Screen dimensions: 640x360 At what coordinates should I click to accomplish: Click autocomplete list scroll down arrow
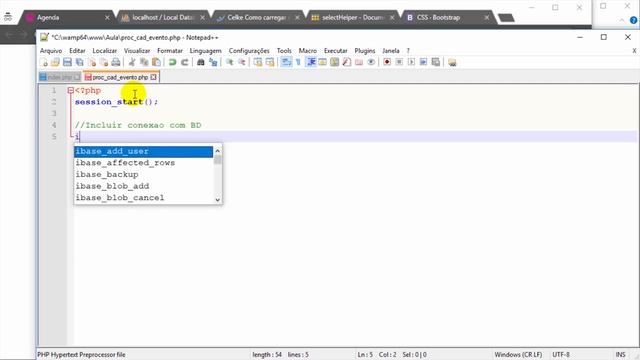click(x=218, y=199)
